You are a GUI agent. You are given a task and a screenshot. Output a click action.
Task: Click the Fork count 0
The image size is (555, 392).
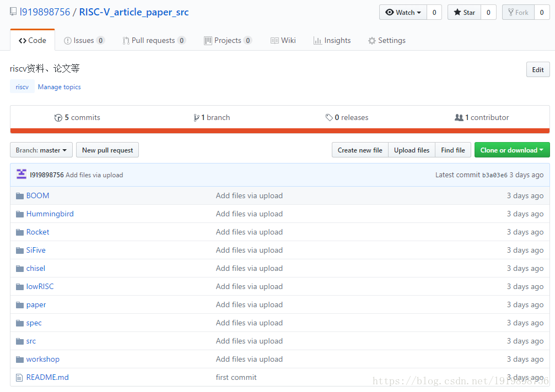[542, 12]
